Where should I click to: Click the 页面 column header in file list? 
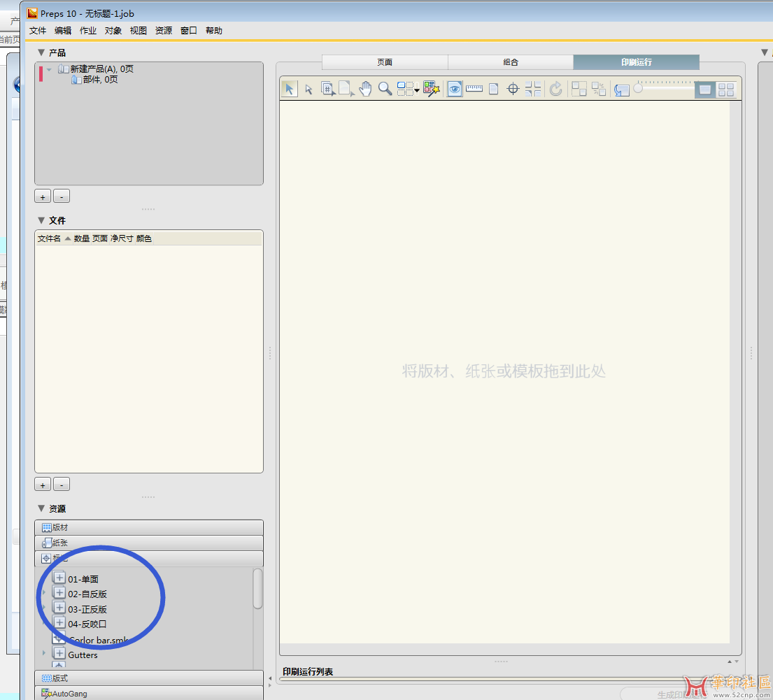(x=99, y=238)
